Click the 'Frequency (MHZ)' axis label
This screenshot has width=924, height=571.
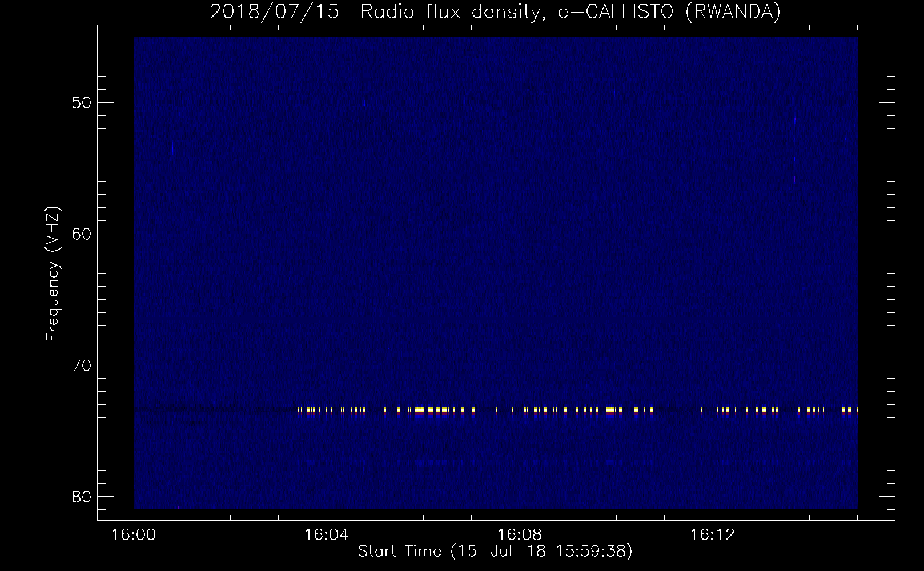[x=53, y=274]
